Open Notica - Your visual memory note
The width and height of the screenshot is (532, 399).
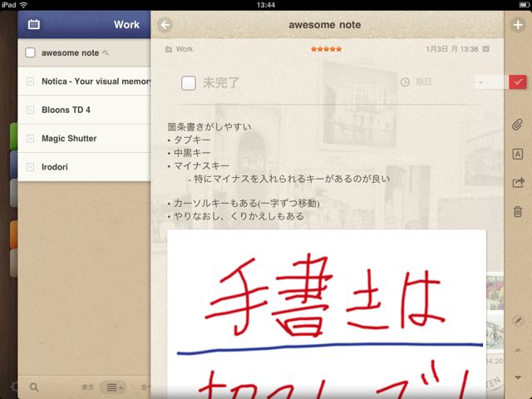tap(84, 81)
